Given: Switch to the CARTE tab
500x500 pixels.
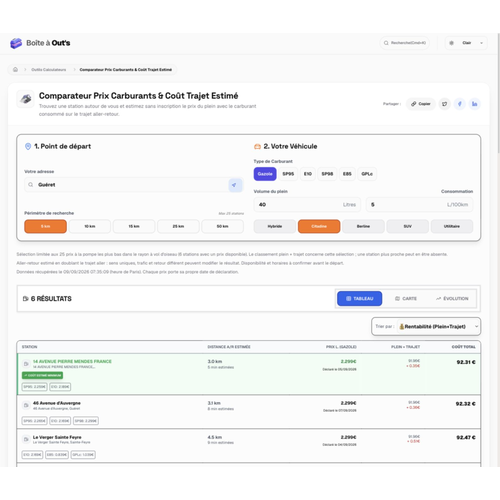Looking at the screenshot, I should pos(406,299).
